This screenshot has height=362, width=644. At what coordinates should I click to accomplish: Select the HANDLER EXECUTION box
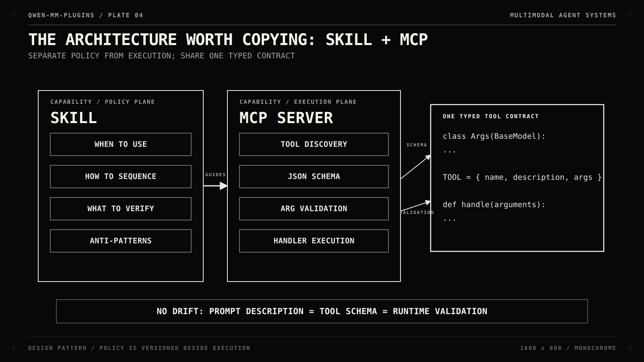click(x=314, y=241)
